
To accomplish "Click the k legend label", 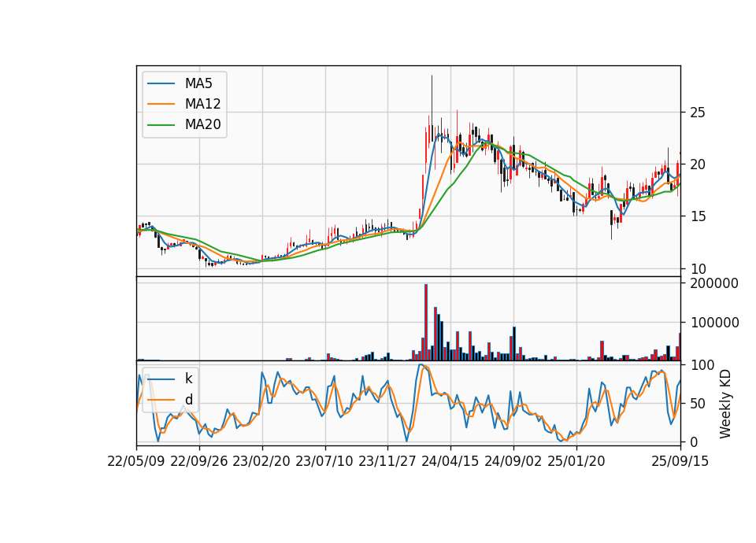I will (x=188, y=379).
